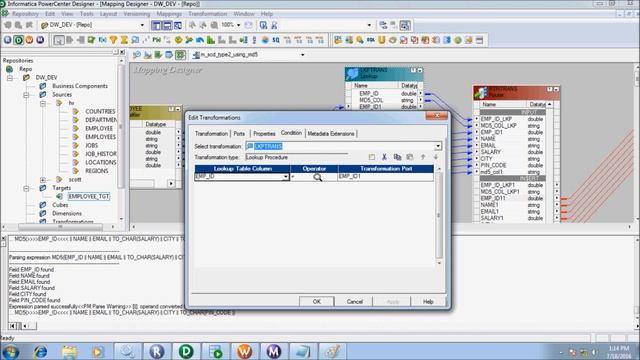Click the Source Analyzer tool icon
This screenshot has width=640, height=360.
137,55
